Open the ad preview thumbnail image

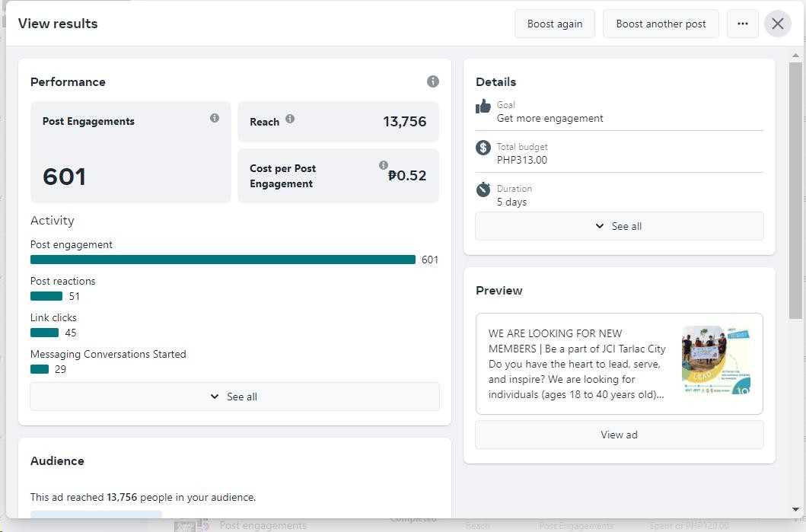(x=716, y=360)
